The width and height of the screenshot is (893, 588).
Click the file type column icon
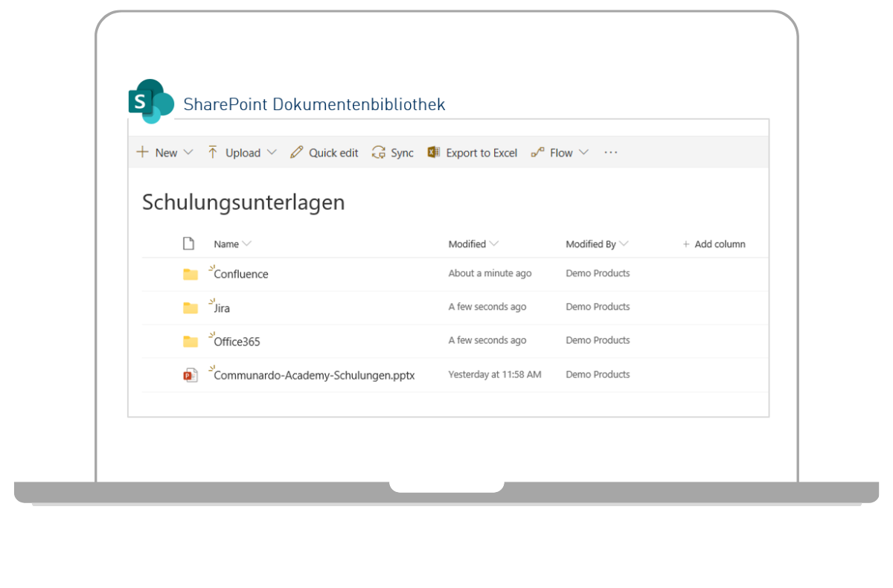[x=188, y=243]
